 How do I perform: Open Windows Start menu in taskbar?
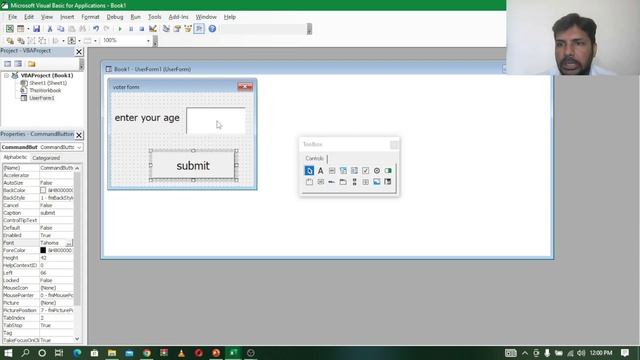pos(8,353)
